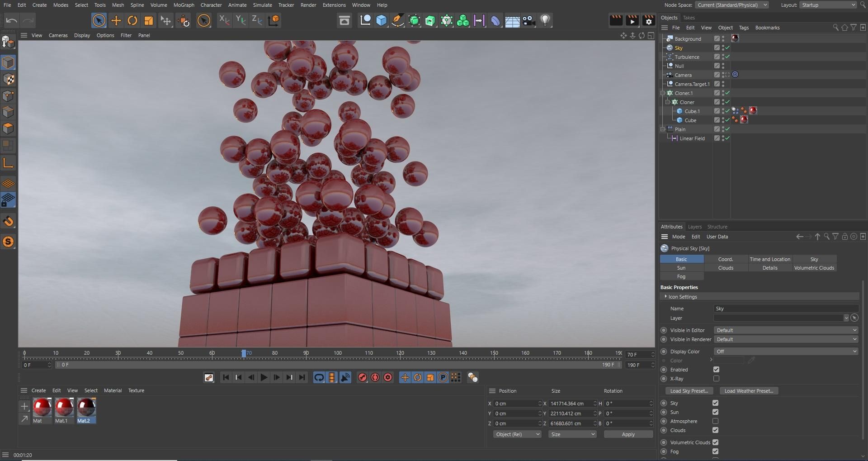This screenshot has width=868, height=461.
Task: Select the Live Selection tool
Action: coord(99,20)
